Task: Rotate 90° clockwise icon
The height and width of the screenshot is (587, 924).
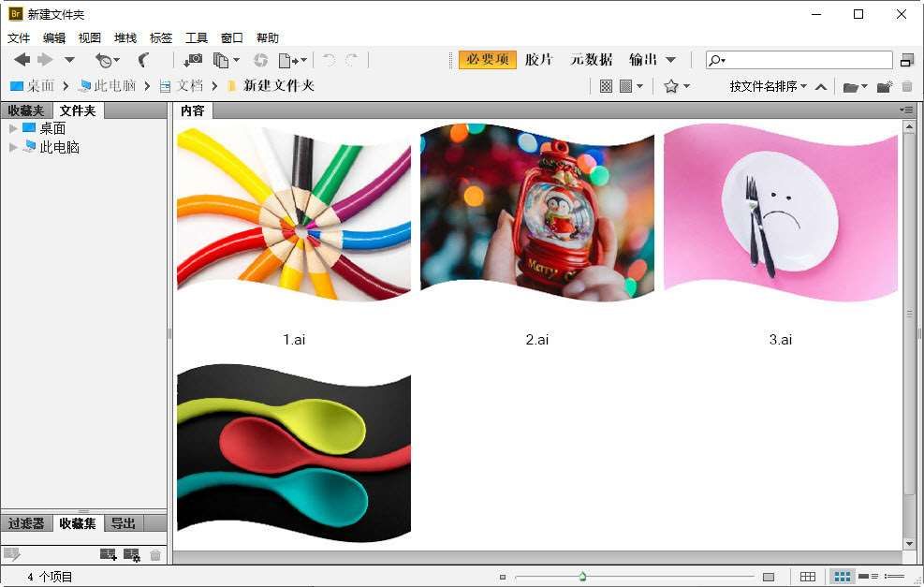Action: [352, 60]
